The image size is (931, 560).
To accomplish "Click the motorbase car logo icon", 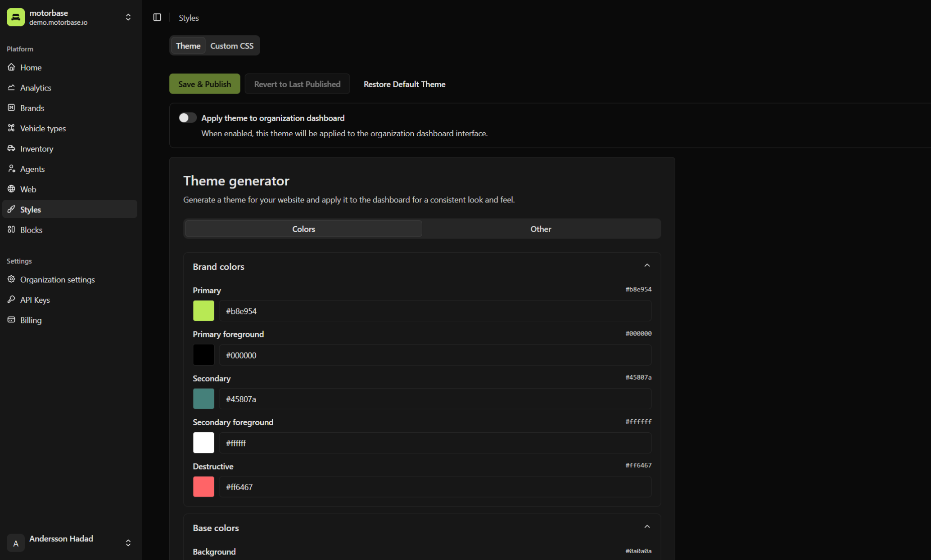I will 16,17.
